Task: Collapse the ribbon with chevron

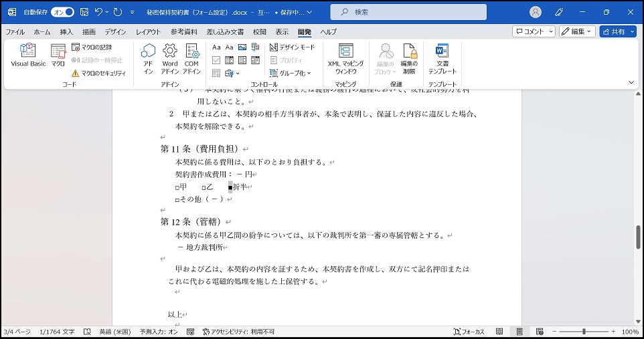Action: [x=631, y=82]
